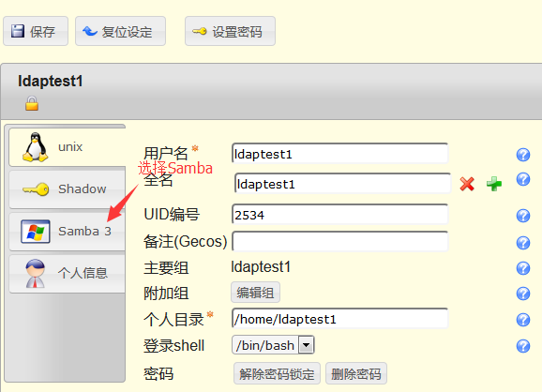This screenshot has height=392, width=542.
Task: Switch to the Samba 3 tab
Action: pos(68,232)
